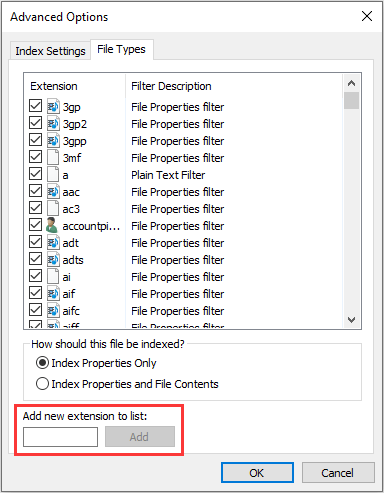Click the aifc audio file icon

click(x=53, y=311)
